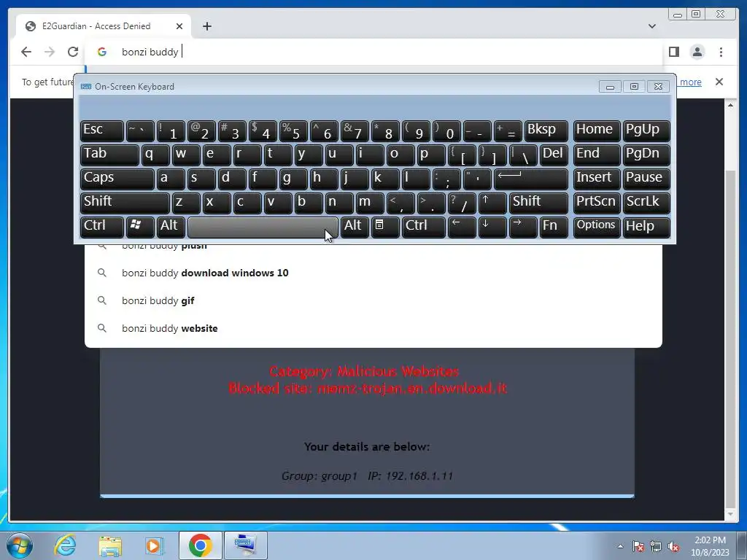Click the number 5 key on the keyboard

click(x=293, y=131)
